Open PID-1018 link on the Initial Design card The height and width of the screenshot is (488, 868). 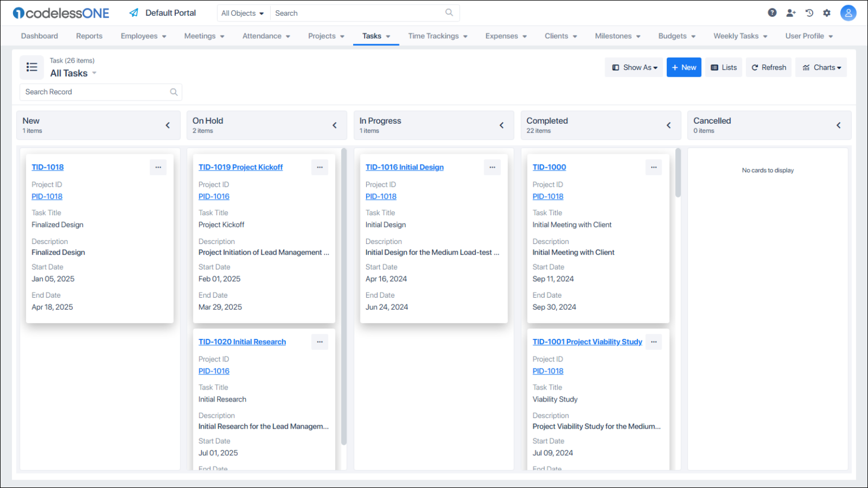(381, 197)
